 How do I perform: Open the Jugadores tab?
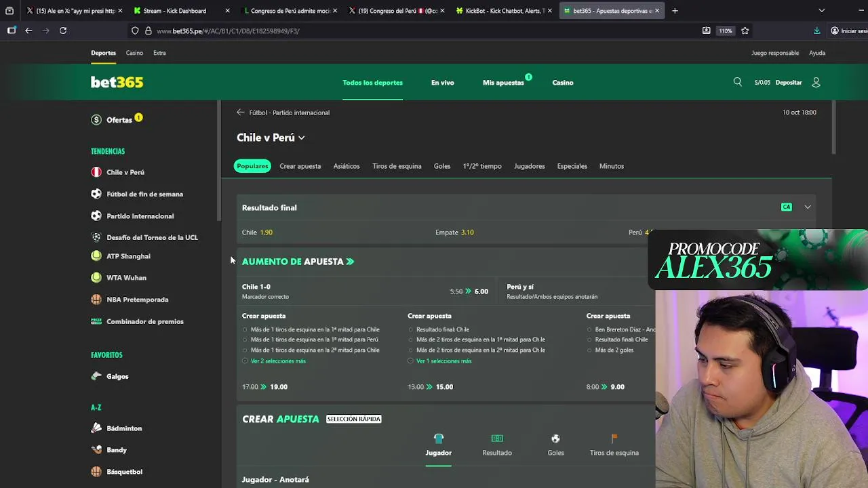(529, 166)
